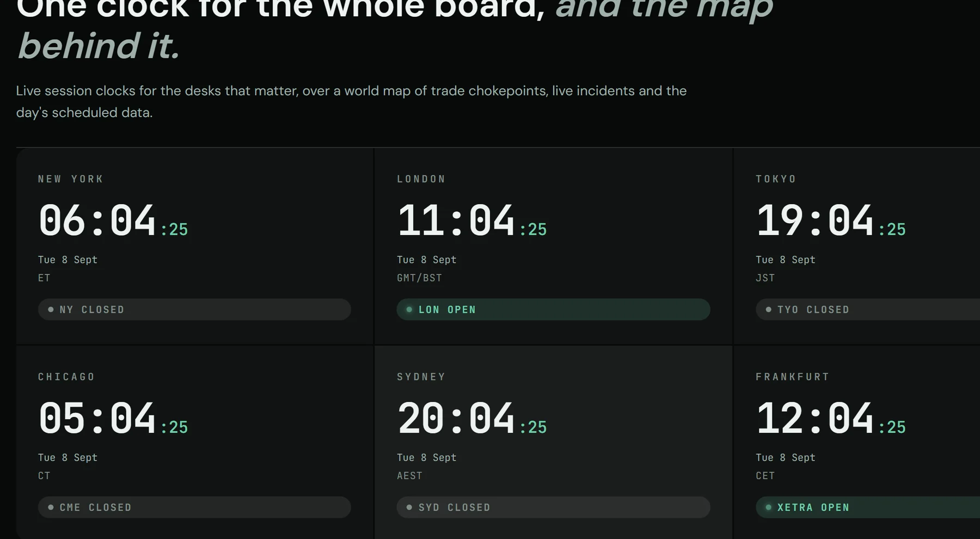Click the CME CLOSED status dot
980x539 pixels.
pos(51,507)
